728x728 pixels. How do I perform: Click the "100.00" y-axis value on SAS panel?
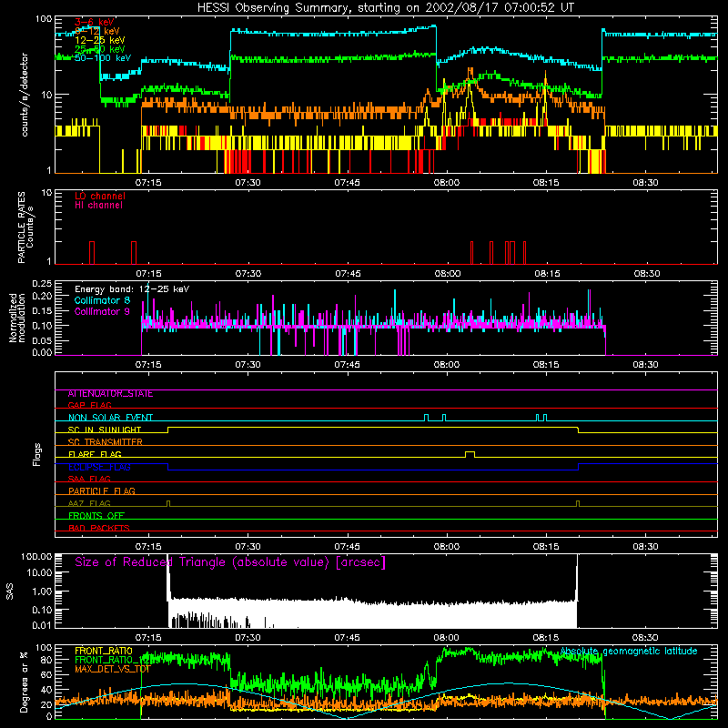click(36, 556)
